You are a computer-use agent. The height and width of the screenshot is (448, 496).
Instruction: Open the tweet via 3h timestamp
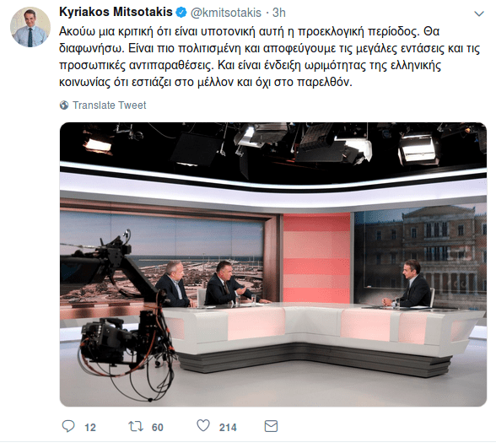click(x=279, y=13)
